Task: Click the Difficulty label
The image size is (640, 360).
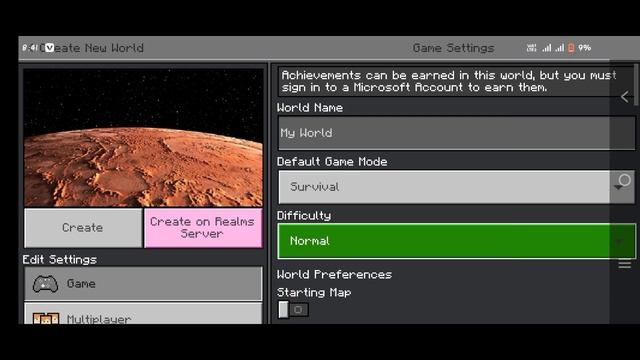Action: [x=304, y=216]
